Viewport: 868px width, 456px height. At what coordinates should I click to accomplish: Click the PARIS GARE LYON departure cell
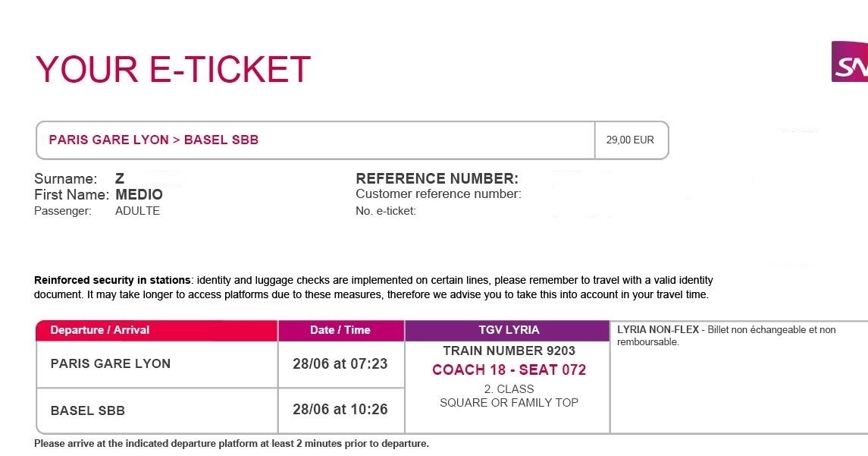coord(111,363)
